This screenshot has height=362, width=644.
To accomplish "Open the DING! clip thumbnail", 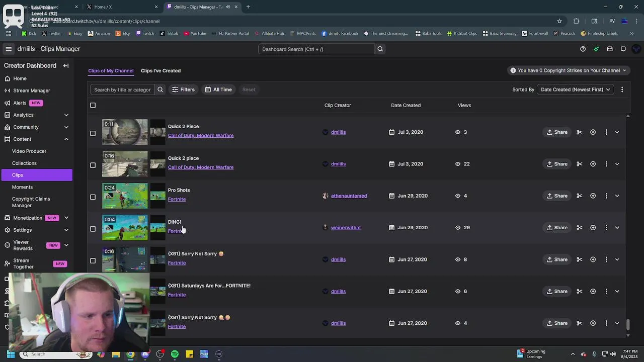I will coord(125,227).
